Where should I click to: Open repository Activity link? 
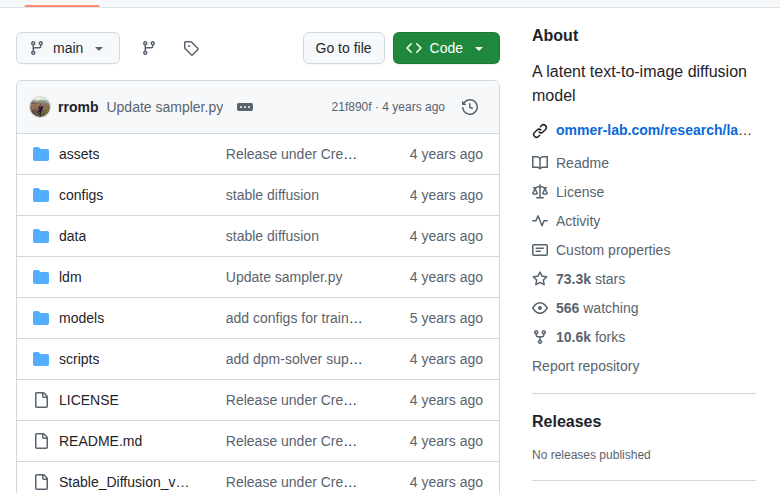click(578, 221)
